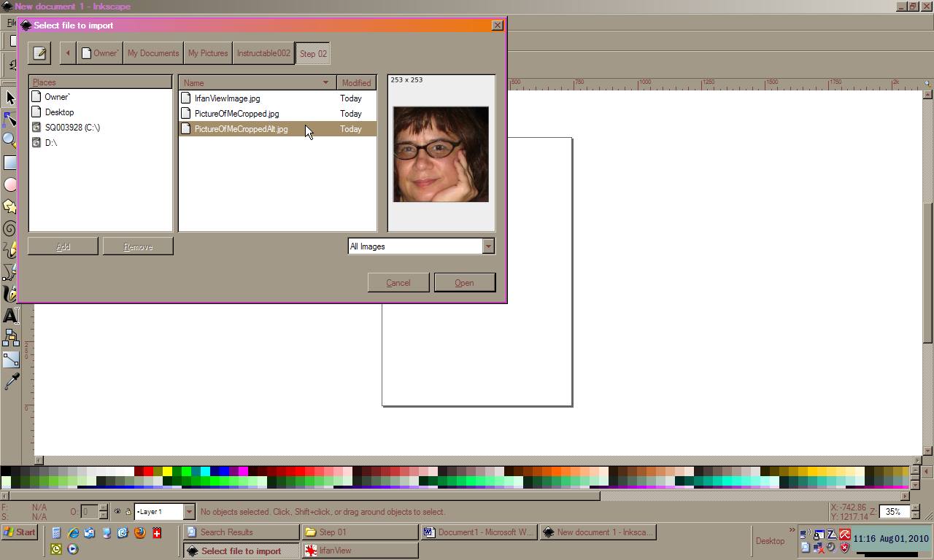
Task: Click the Cancel button
Action: pyautogui.click(x=398, y=283)
